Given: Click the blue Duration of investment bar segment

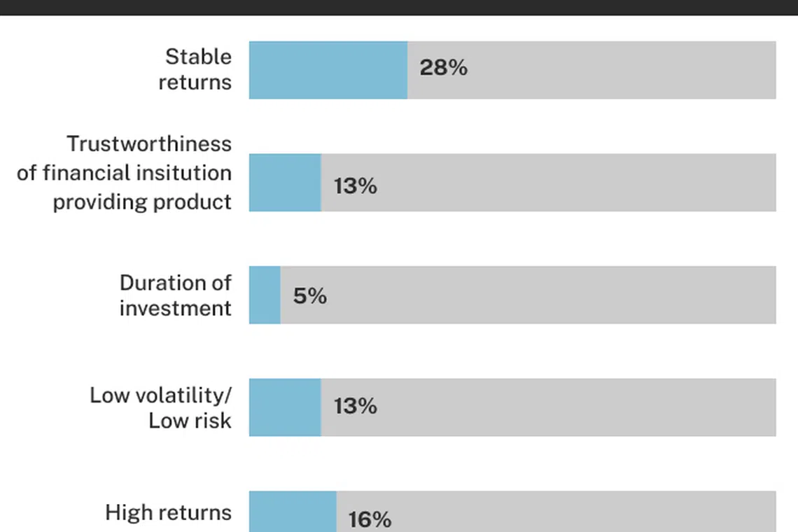Looking at the screenshot, I should [265, 295].
